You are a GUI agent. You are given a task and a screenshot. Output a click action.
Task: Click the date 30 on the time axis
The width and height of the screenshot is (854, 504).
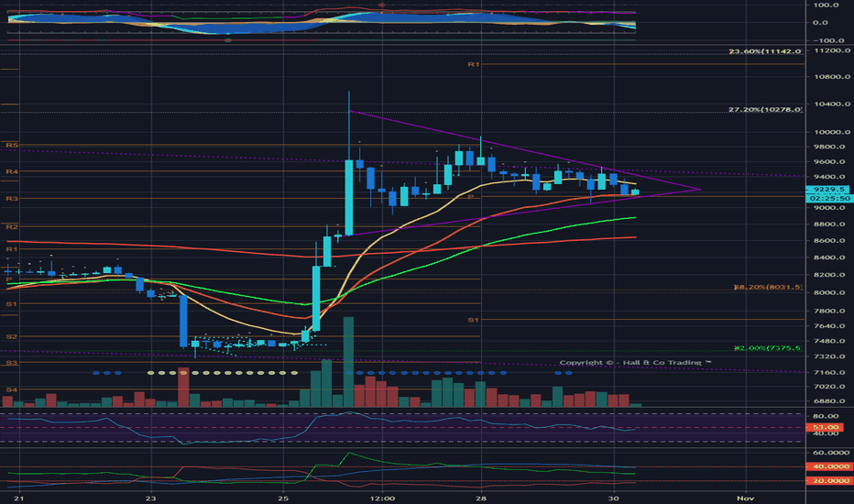613,499
